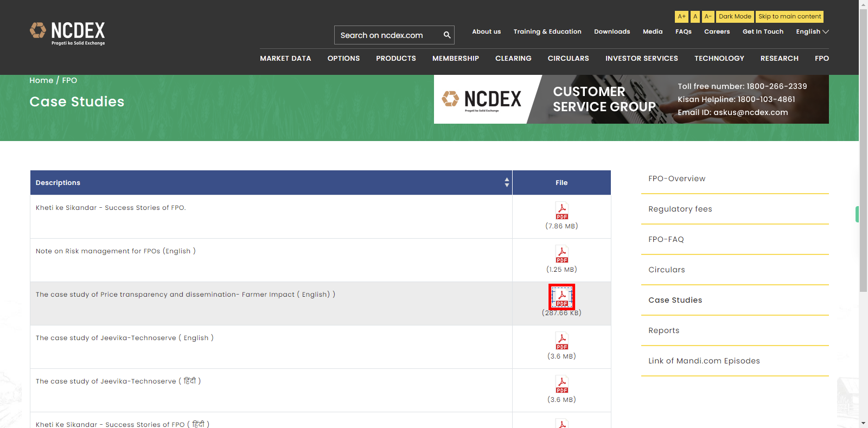Image resolution: width=868 pixels, height=428 pixels.
Task: Click the NCDEX logo in the header
Action: (67, 34)
